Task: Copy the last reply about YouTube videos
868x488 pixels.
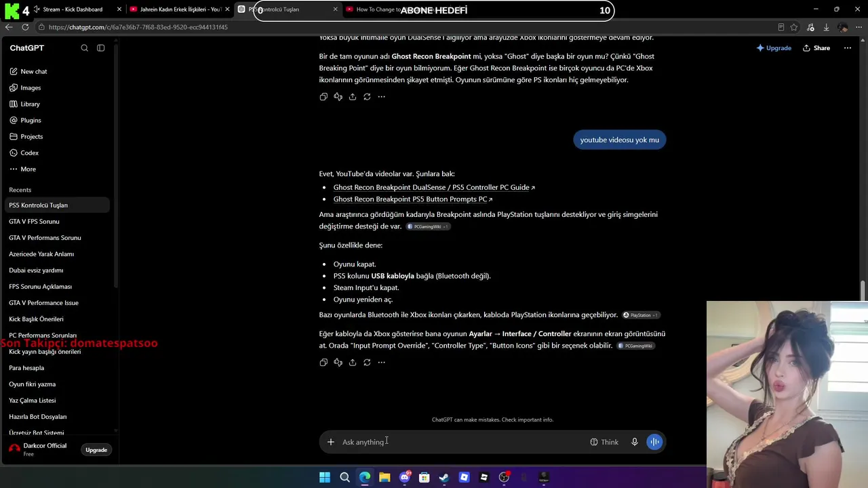Action: coord(323,363)
